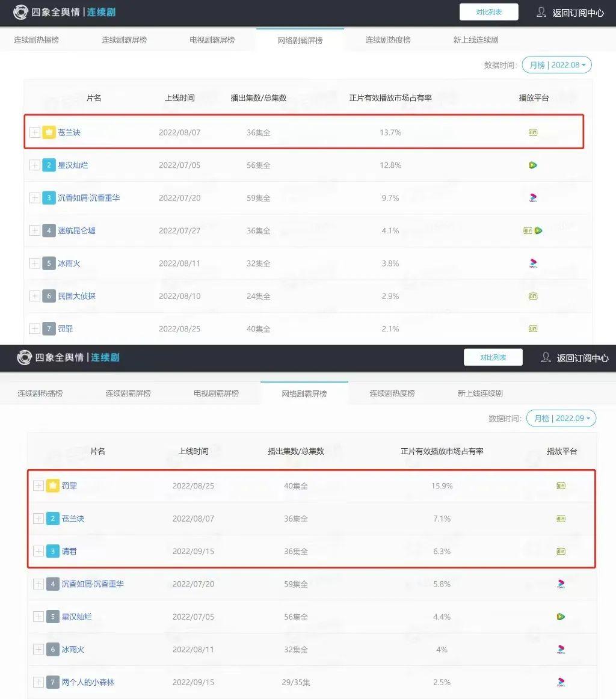Click rank 4 badge beside 迷航昆仑墟

pyautogui.click(x=49, y=230)
